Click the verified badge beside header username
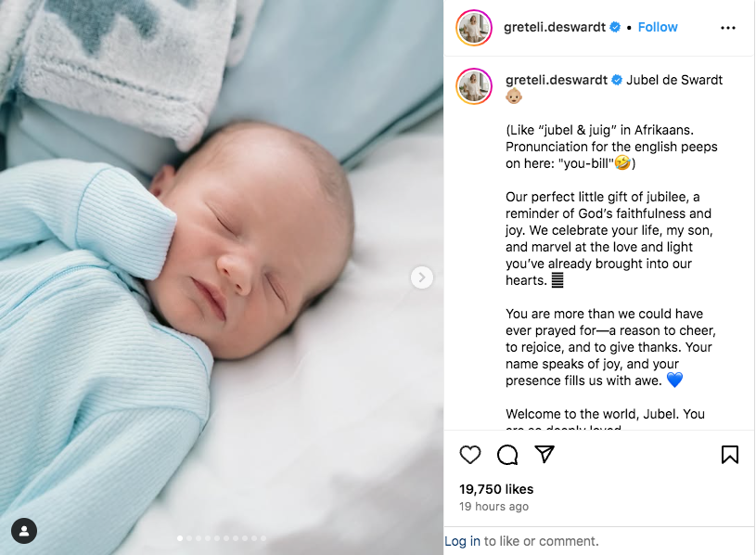Image resolution: width=756 pixels, height=555 pixels. click(615, 27)
